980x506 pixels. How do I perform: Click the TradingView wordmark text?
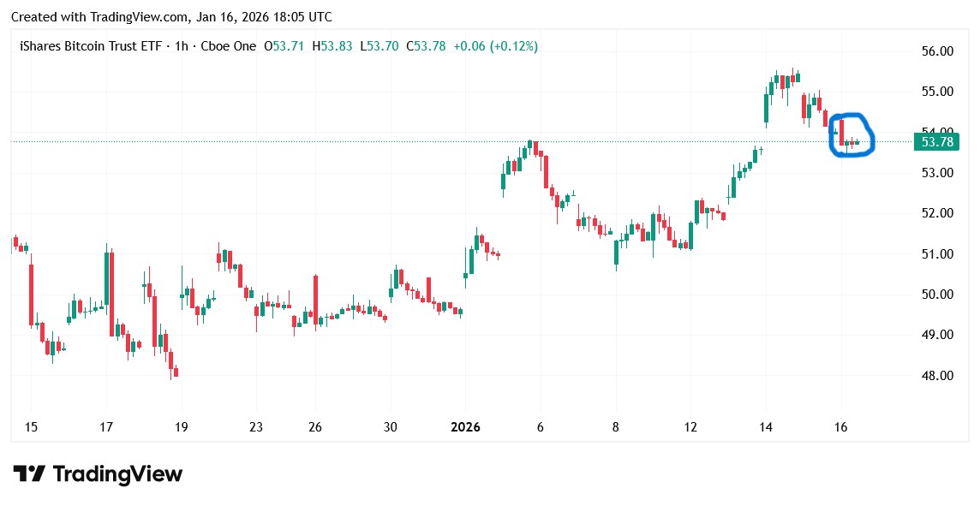(x=117, y=474)
